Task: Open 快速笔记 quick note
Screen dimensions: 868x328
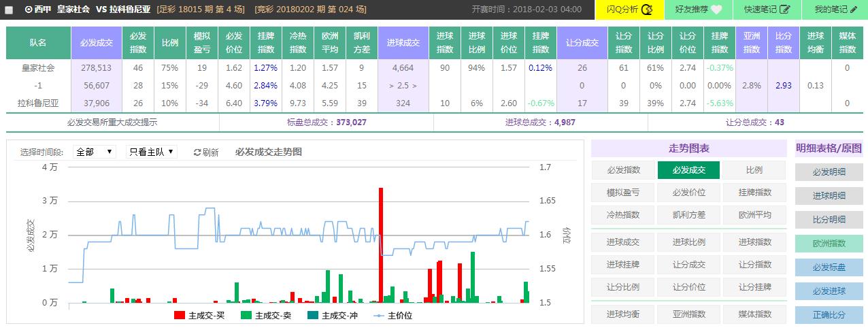Action: click(767, 10)
